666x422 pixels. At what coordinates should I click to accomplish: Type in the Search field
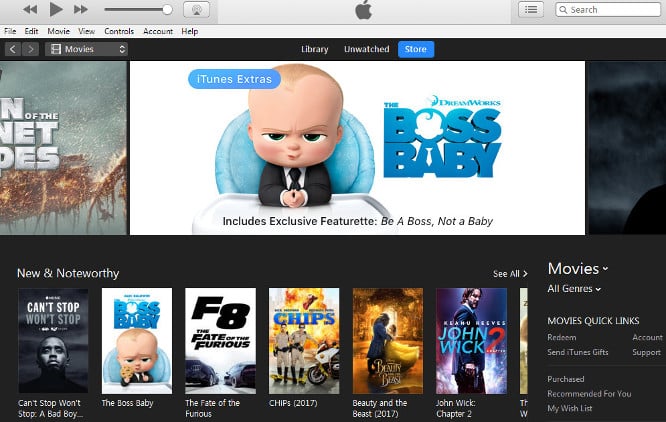[610, 10]
